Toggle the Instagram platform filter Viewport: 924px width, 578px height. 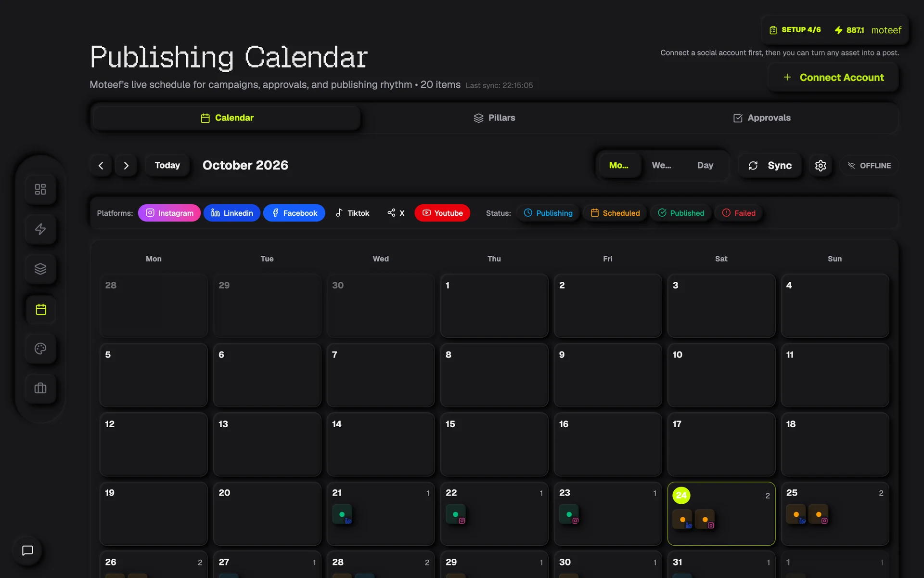click(x=169, y=213)
